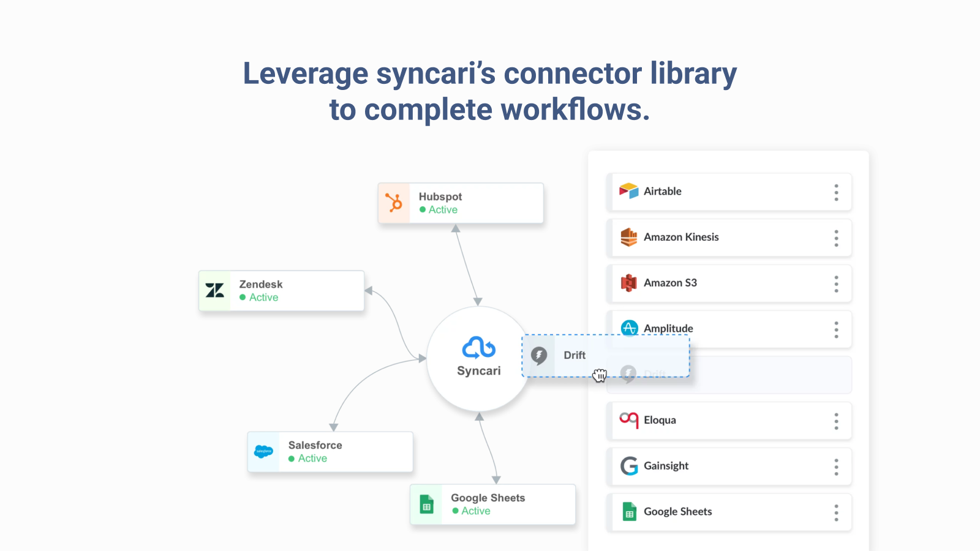
Task: Select the Amplitude connector label
Action: tap(668, 328)
